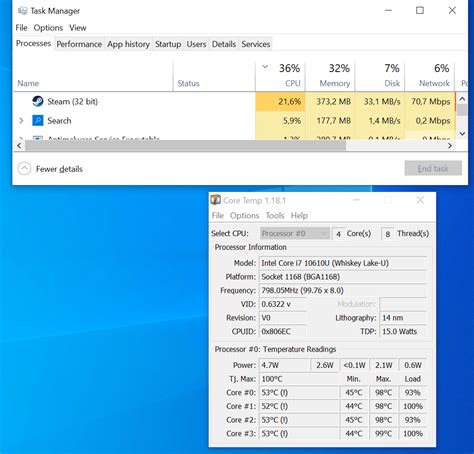
Task: Click Core #0 temperature 53°C reading
Action: pyautogui.click(x=299, y=392)
